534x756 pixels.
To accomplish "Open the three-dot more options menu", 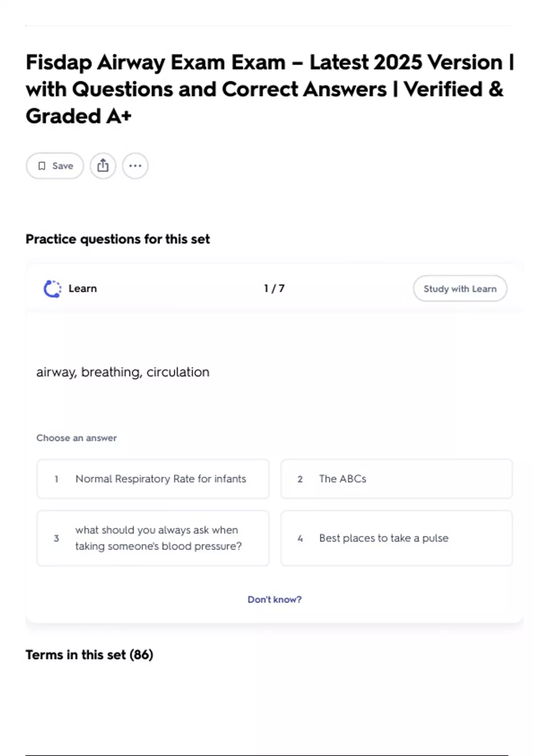I will (x=135, y=166).
